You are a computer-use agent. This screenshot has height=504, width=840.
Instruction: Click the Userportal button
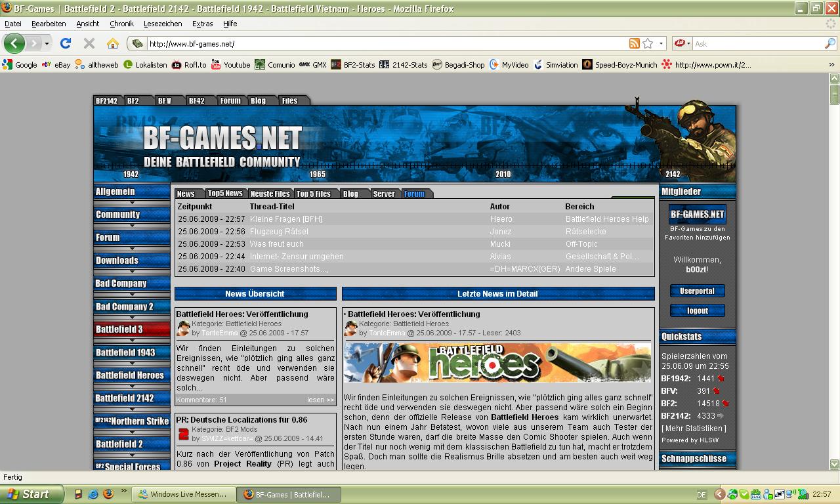point(697,291)
